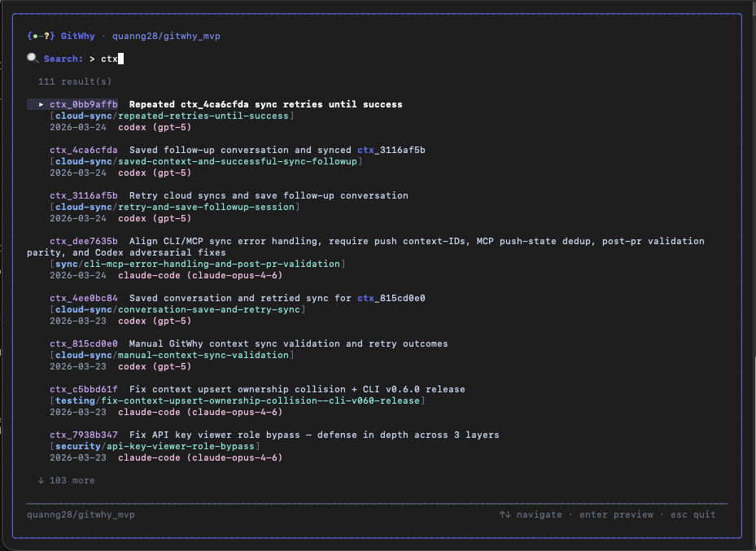Screen dimensions: 756x551
Task: Click the inline ctx_3116af5b reference link
Action: 391,150
